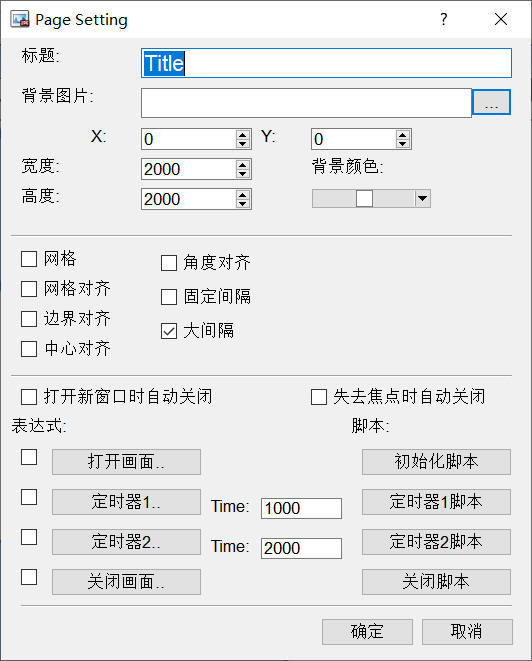Confirm with the 确定 button
The width and height of the screenshot is (532, 661).
(x=367, y=631)
